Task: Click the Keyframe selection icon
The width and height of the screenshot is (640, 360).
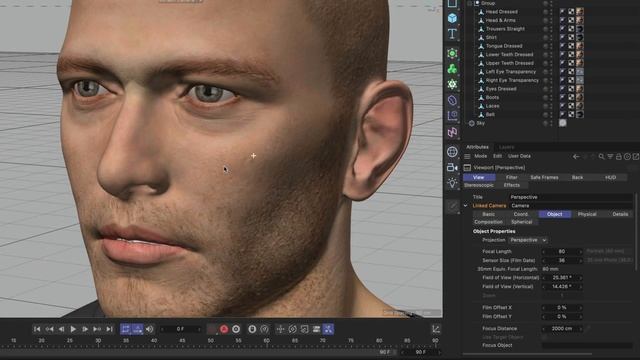Action: (252, 329)
